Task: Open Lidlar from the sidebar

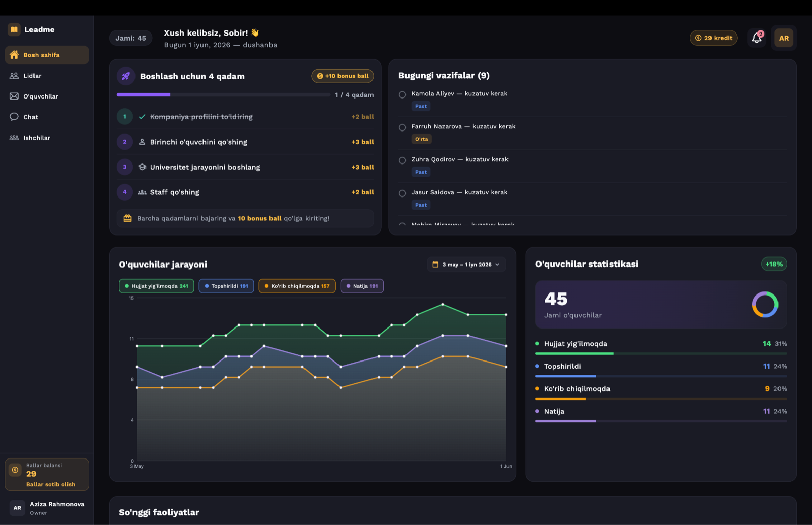Action: (47, 76)
